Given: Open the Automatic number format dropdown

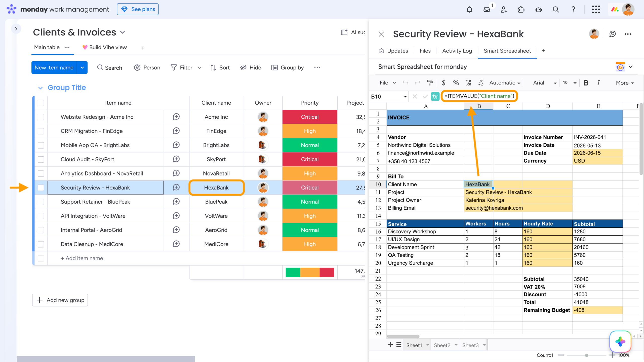Looking at the screenshot, I should (505, 83).
